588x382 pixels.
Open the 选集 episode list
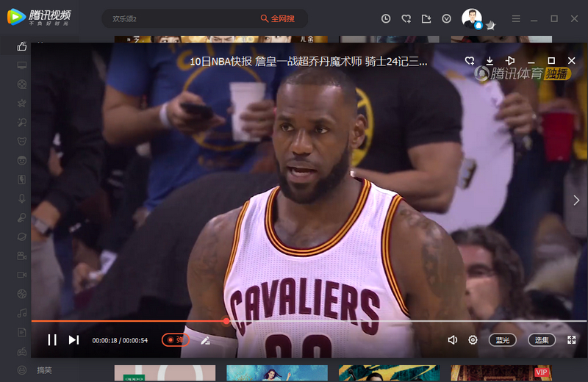pos(542,340)
